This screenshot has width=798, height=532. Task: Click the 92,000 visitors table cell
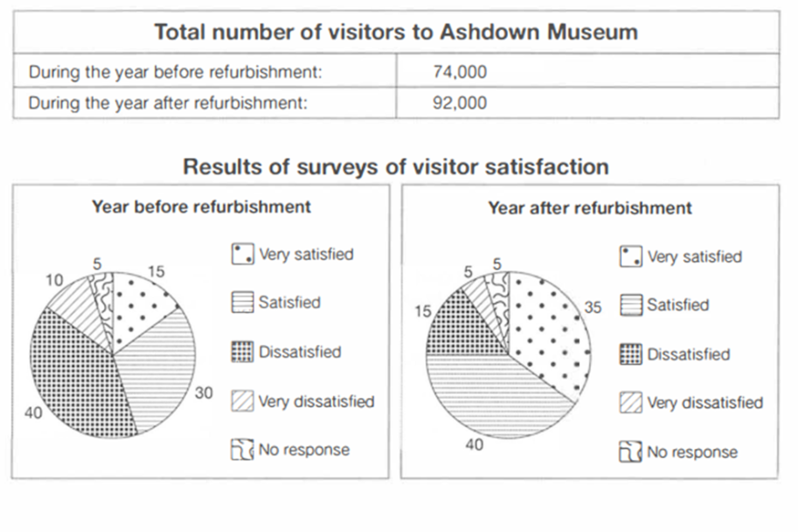(x=460, y=103)
